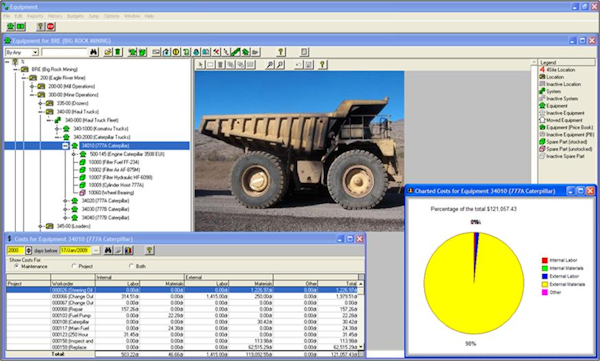Click the zoom in magnifier above truck photo
Image resolution: width=600 pixels, height=361 pixels.
click(x=270, y=65)
